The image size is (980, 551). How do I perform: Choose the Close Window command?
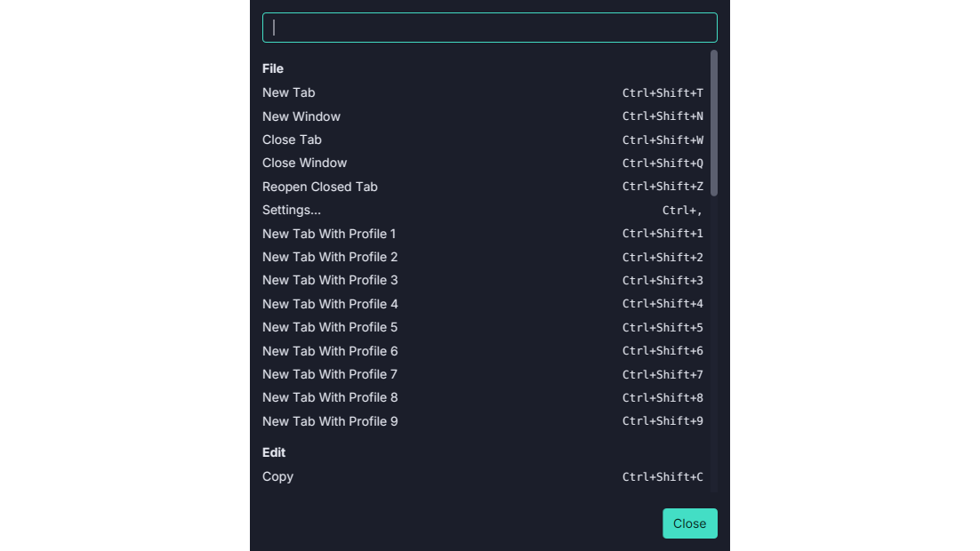[x=483, y=163]
